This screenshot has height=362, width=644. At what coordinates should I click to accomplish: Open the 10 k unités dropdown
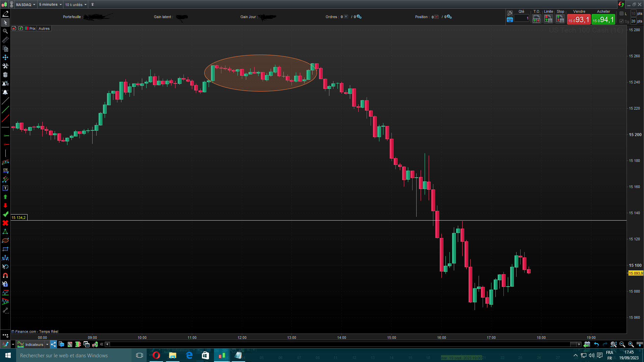point(76,5)
